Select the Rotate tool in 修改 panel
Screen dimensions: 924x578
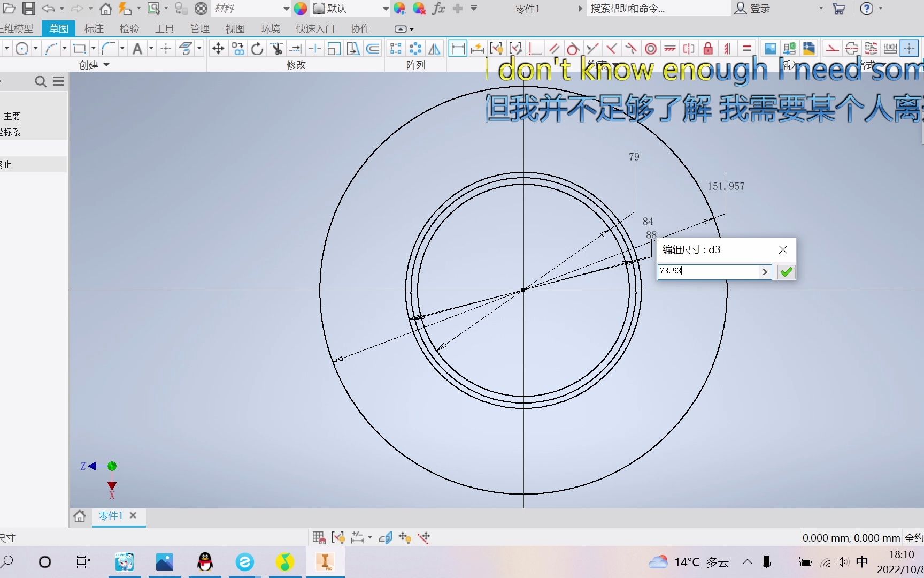[x=257, y=49]
